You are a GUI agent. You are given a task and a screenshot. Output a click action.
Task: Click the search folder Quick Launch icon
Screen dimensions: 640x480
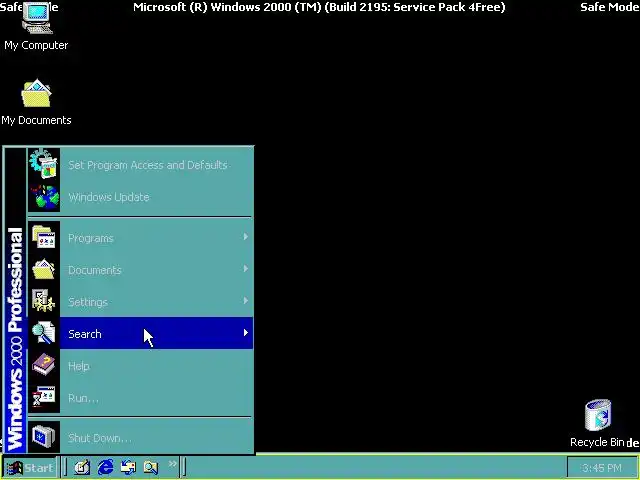coord(151,467)
